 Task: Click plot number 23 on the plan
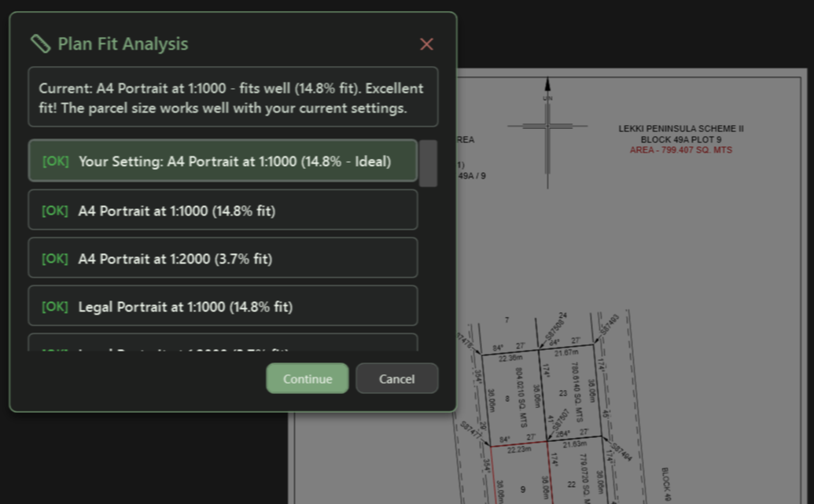pyautogui.click(x=563, y=393)
